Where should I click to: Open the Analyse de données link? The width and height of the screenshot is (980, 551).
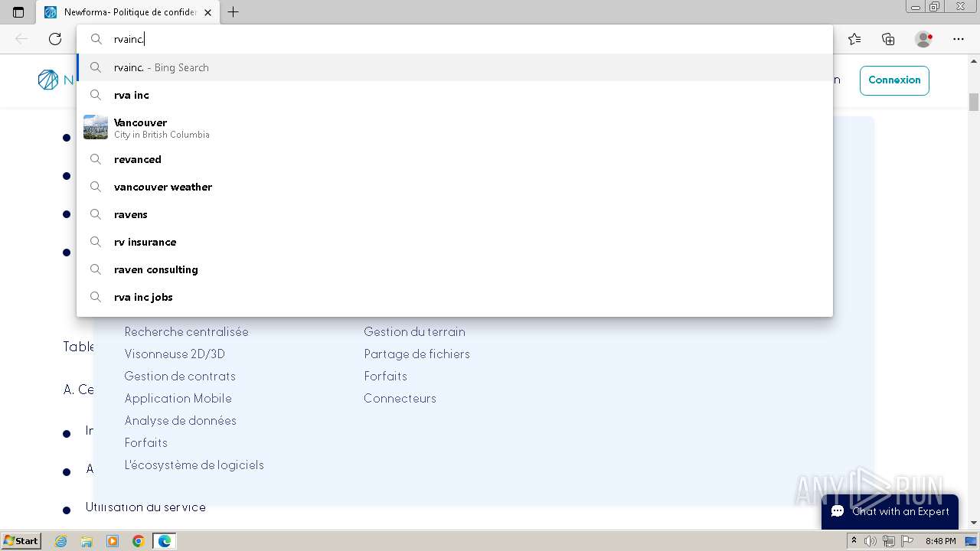(180, 420)
